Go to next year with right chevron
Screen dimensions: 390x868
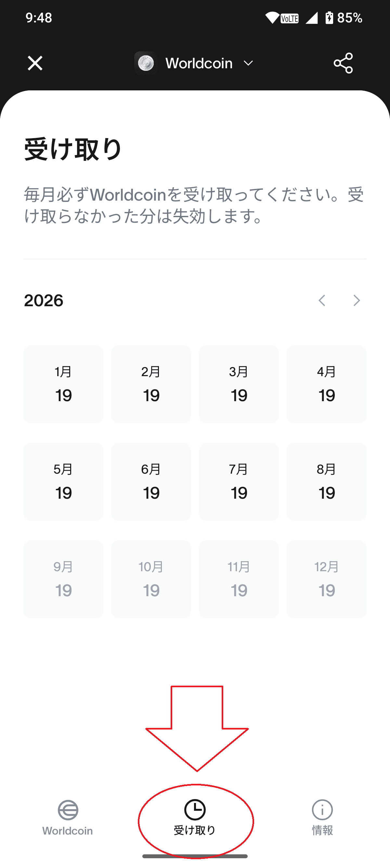coord(356,300)
